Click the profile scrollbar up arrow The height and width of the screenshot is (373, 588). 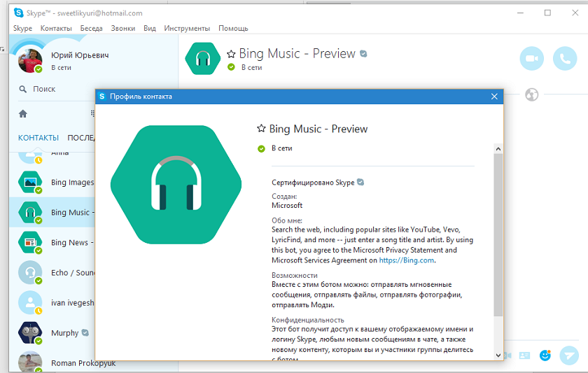(x=498, y=149)
